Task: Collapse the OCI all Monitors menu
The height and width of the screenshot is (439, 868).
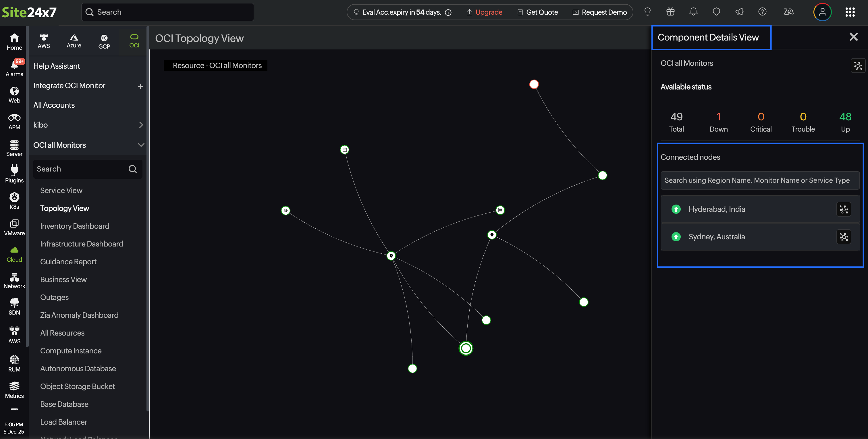Action: pyautogui.click(x=141, y=145)
